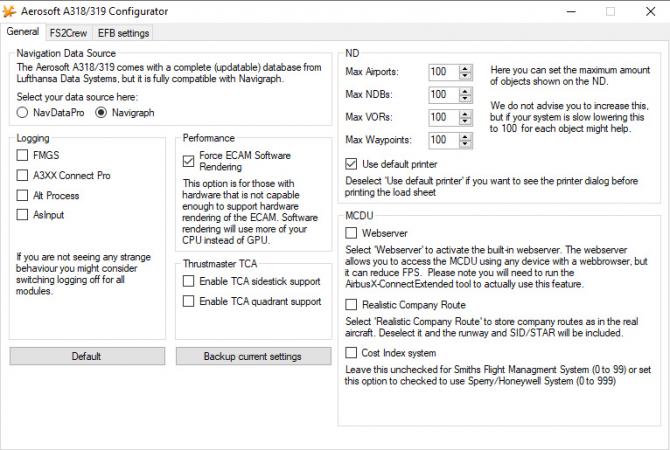This screenshot has width=670, height=450.
Task: Minimize the Configurator window
Action: click(571, 12)
